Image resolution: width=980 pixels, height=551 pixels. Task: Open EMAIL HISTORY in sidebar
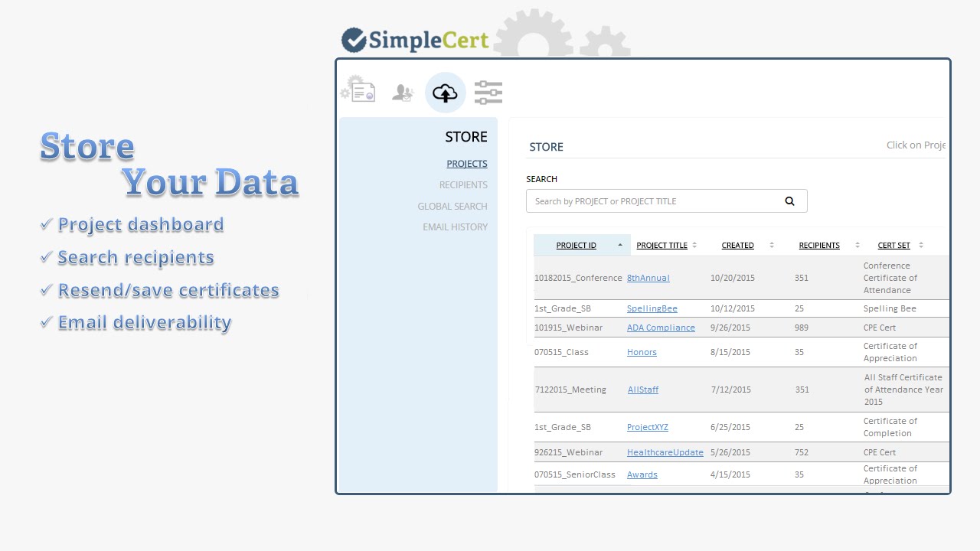(455, 227)
